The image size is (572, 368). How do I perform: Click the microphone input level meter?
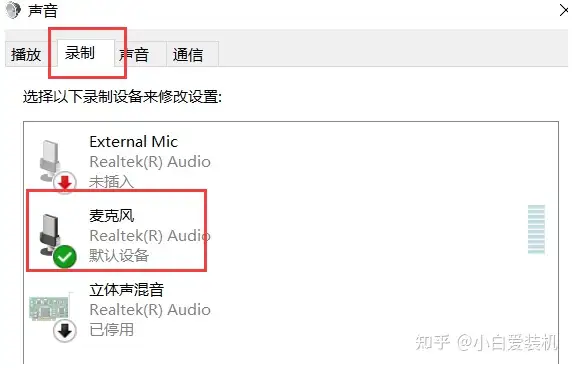[x=536, y=229]
